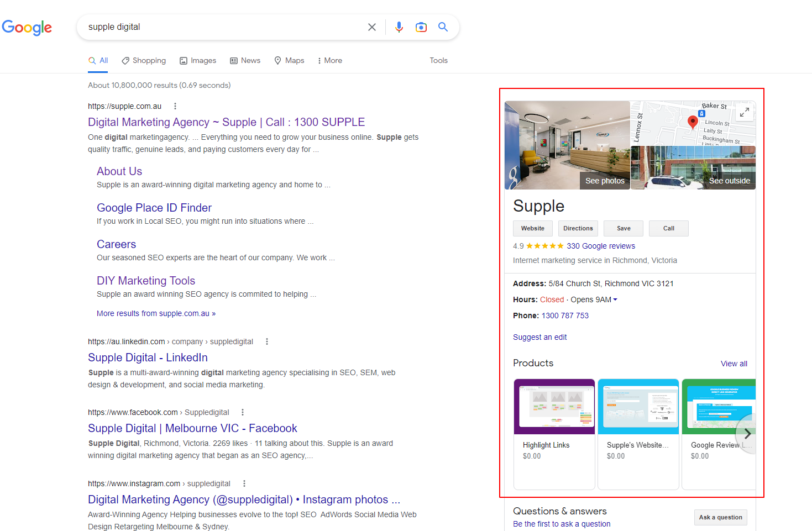Click the Supple business title heading
This screenshot has width=812, height=531.
pyautogui.click(x=539, y=206)
